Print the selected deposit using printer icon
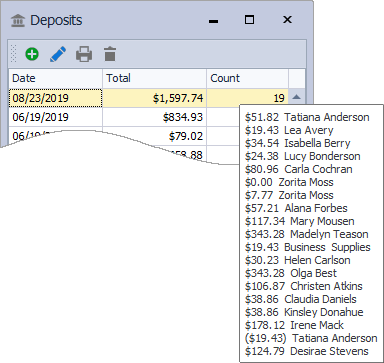Viewport: 384px width, 363px height. 84,54
